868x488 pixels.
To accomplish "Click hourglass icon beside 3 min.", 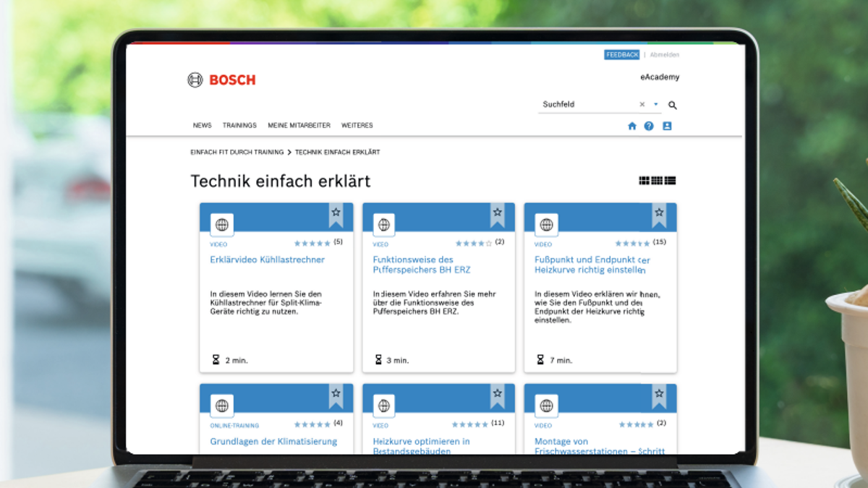I will tap(378, 360).
